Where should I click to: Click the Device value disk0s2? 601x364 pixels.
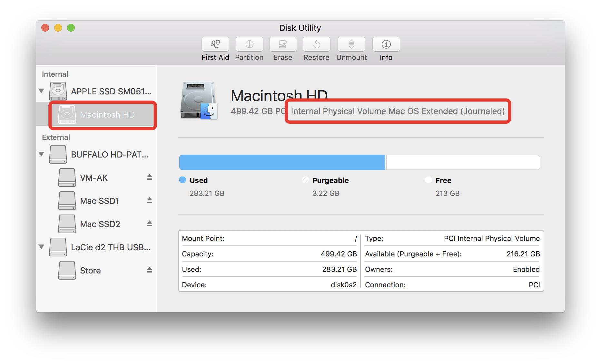(x=344, y=285)
